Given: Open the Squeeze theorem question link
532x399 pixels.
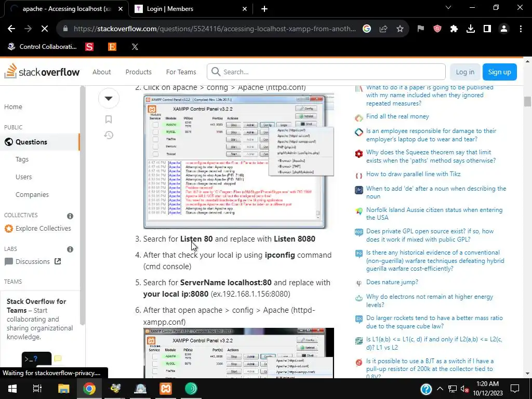Looking at the screenshot, I should pos(431,156).
